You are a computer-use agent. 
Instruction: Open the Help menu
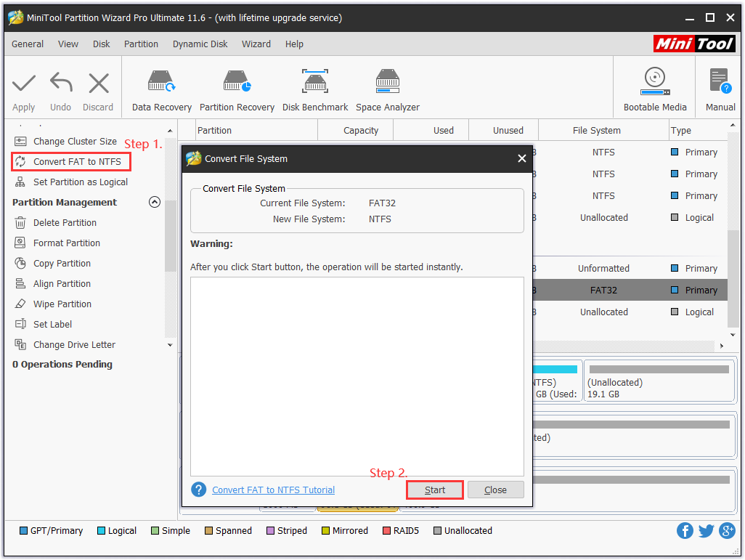click(x=294, y=44)
